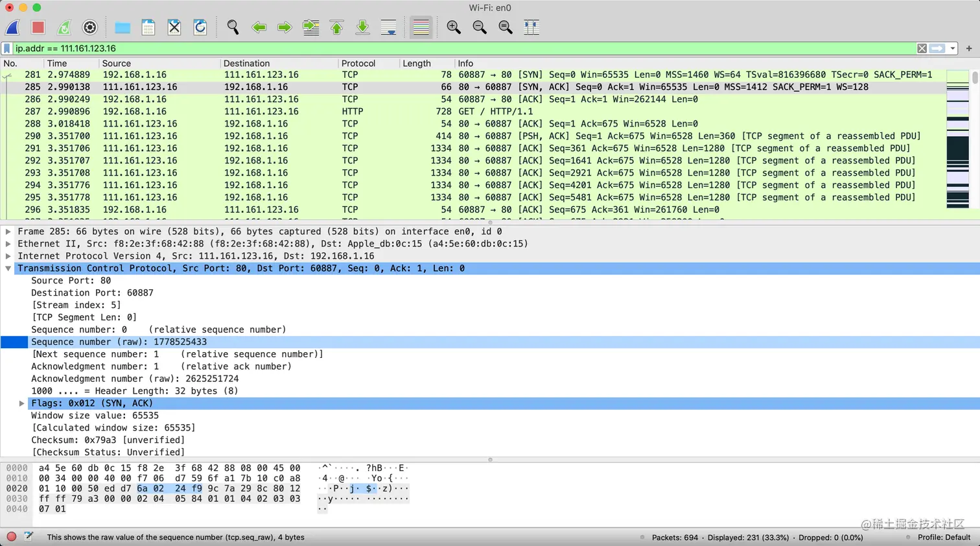Click expert information status icon
Screen dimensions: 980x546
(x=12, y=537)
